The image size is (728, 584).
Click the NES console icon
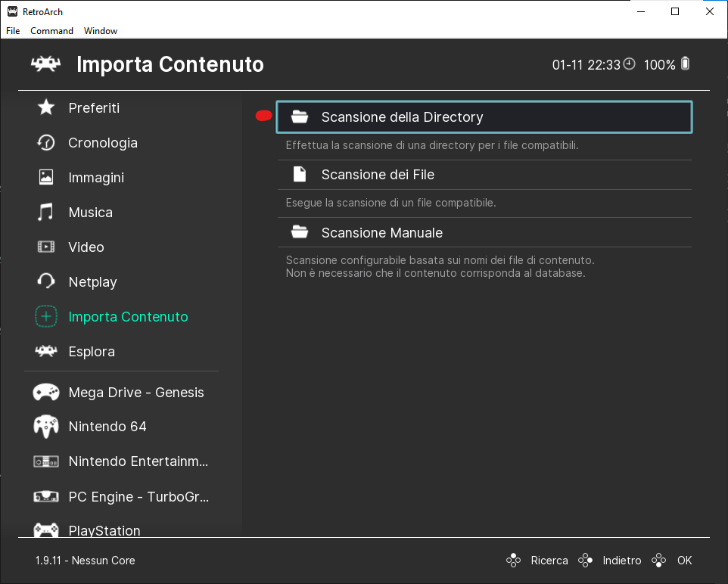[x=46, y=461]
